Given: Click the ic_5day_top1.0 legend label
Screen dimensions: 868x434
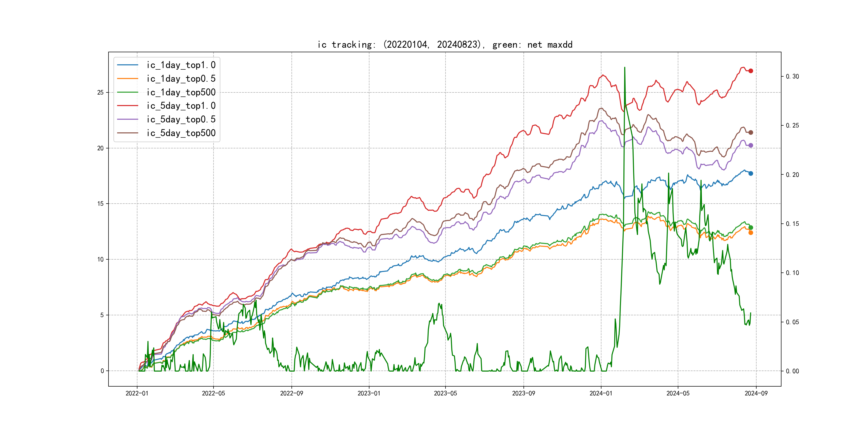Looking at the screenshot, I should 181,106.
